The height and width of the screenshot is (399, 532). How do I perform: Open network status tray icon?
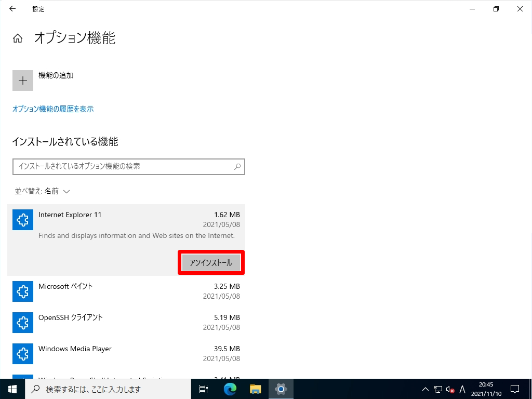[x=437, y=389]
